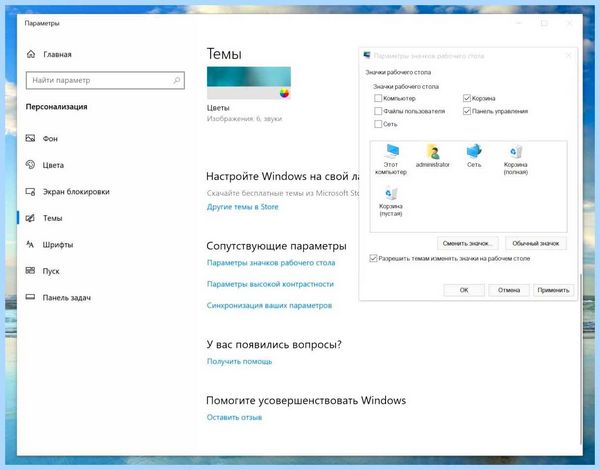
Task: Click the dialog title bar icon
Action: (367, 55)
